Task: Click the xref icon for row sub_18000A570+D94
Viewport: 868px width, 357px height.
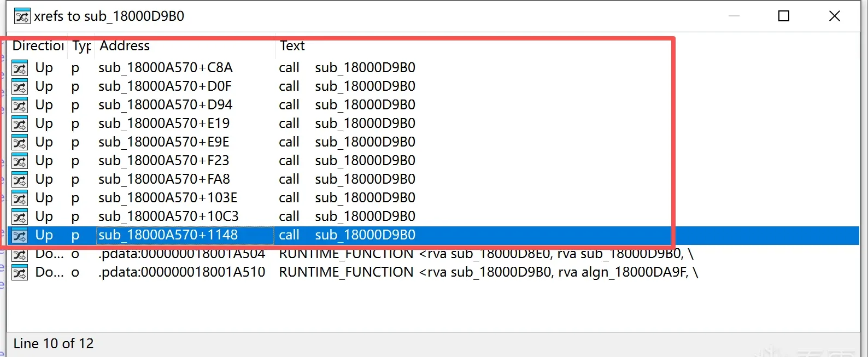Action: pos(20,106)
